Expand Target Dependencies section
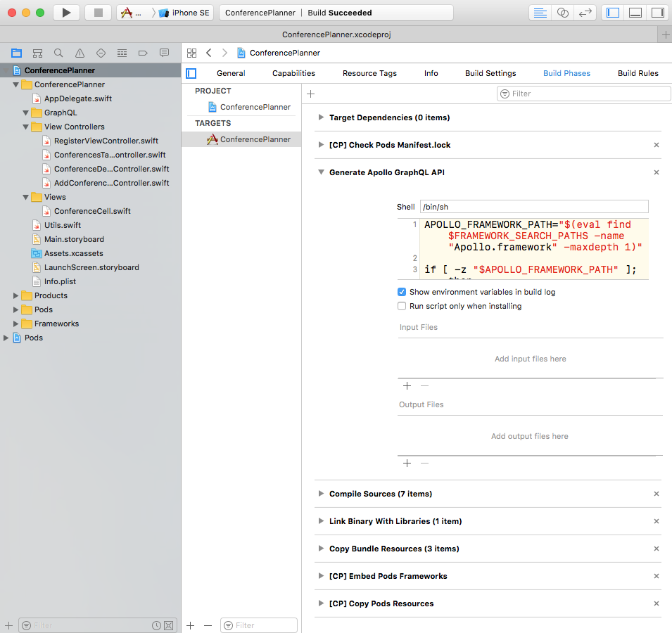 pyautogui.click(x=321, y=117)
